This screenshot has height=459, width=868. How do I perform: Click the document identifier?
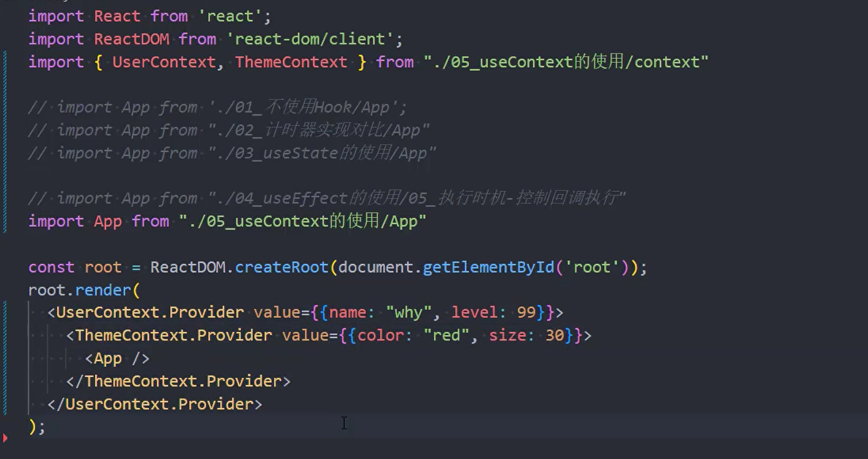(x=376, y=267)
